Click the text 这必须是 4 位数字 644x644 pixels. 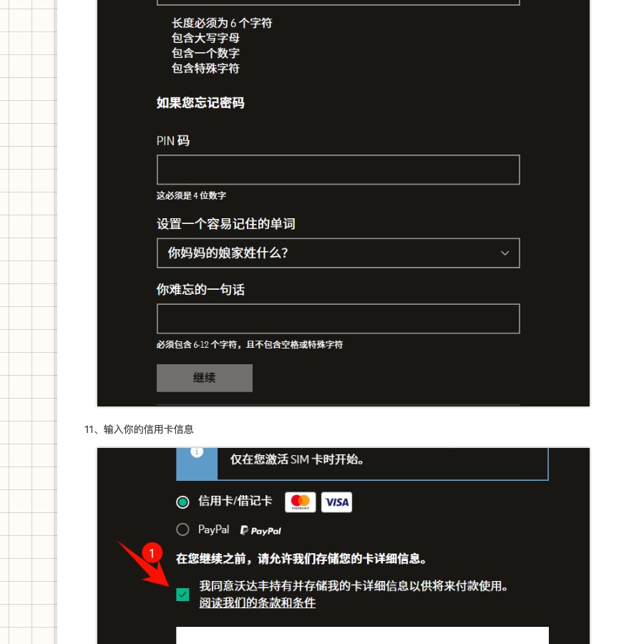tap(191, 195)
